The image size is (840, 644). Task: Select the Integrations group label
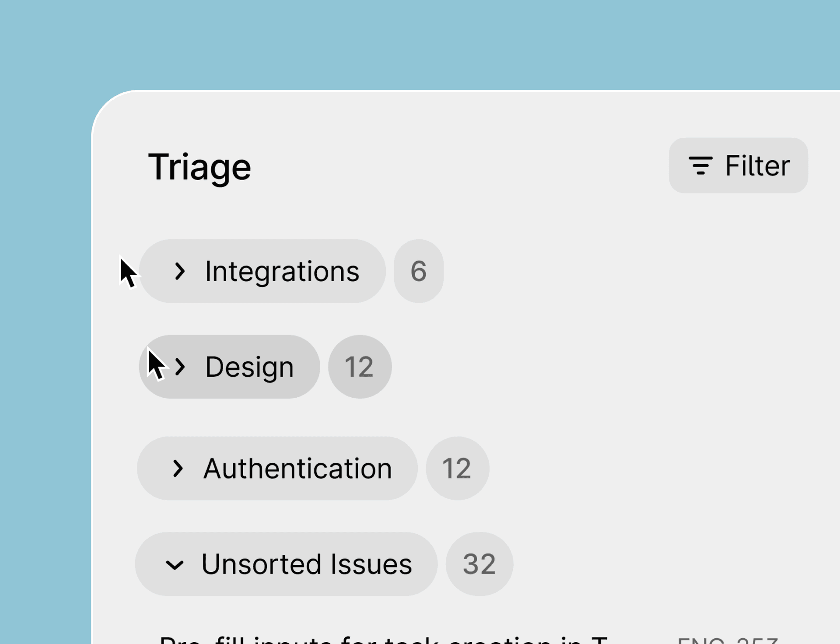tap(282, 271)
